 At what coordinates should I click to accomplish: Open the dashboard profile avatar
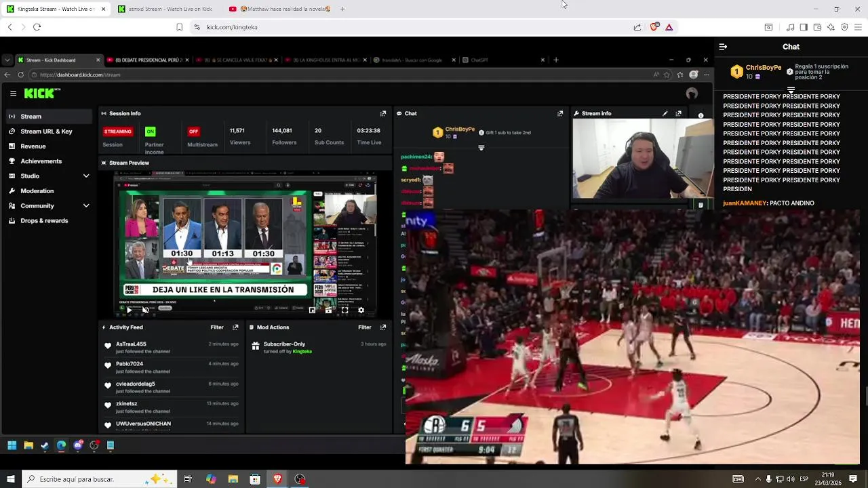click(692, 94)
